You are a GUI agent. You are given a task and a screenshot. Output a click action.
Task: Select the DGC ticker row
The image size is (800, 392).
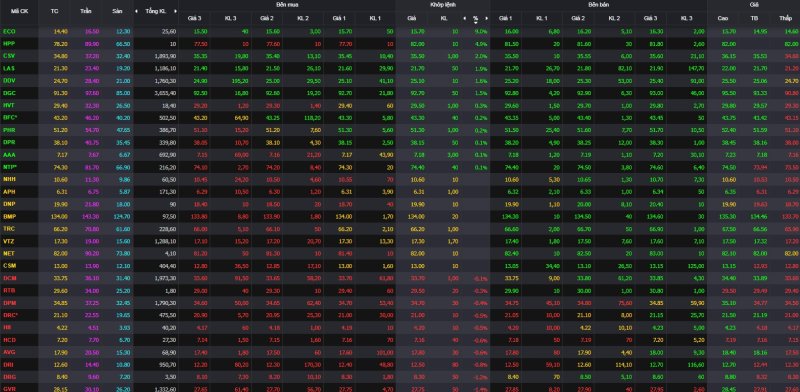pyautogui.click(x=400, y=93)
